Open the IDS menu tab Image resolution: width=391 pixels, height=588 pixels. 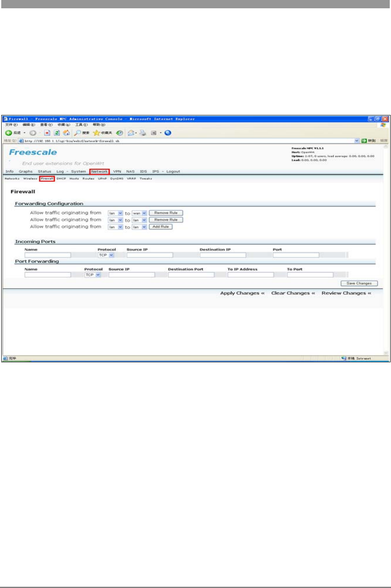pos(143,171)
